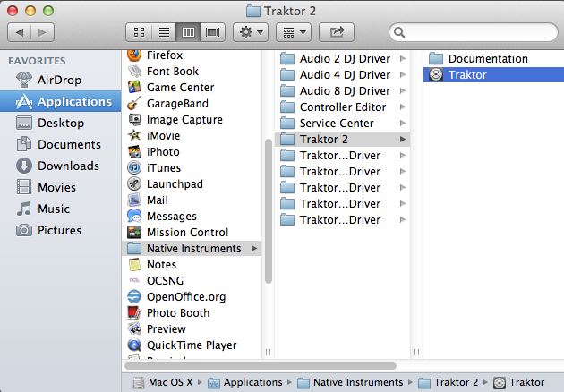Click the Share toolbar button

click(337, 32)
